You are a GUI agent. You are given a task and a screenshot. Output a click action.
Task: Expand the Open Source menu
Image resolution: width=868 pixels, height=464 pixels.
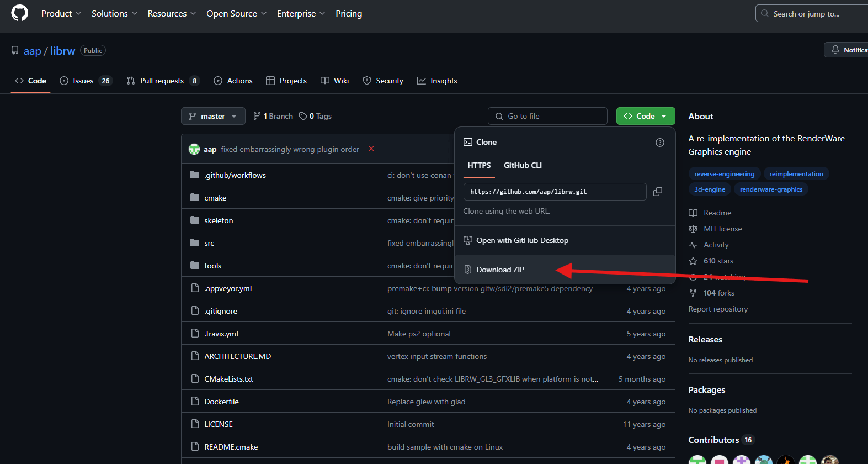pos(237,13)
